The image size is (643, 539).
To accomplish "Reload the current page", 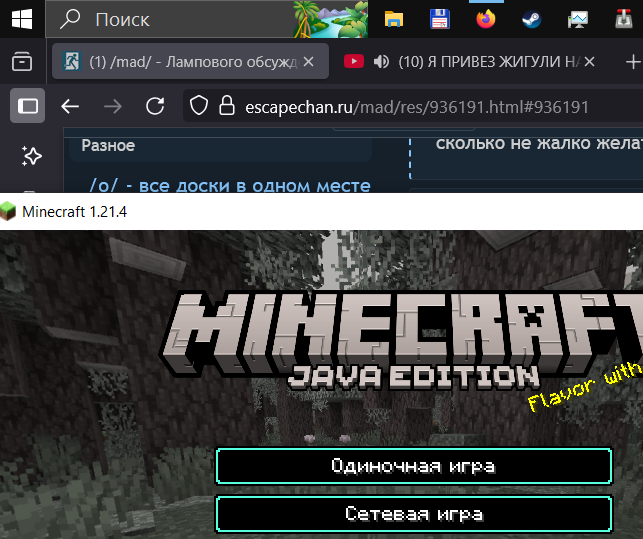I will point(155,106).
